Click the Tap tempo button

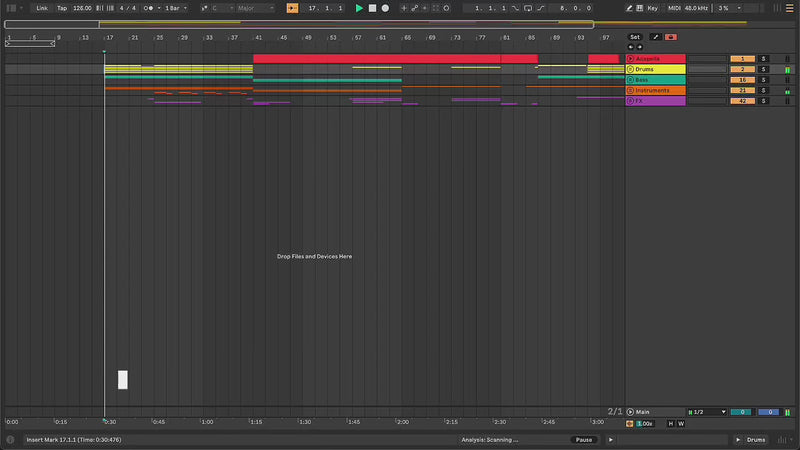point(61,8)
